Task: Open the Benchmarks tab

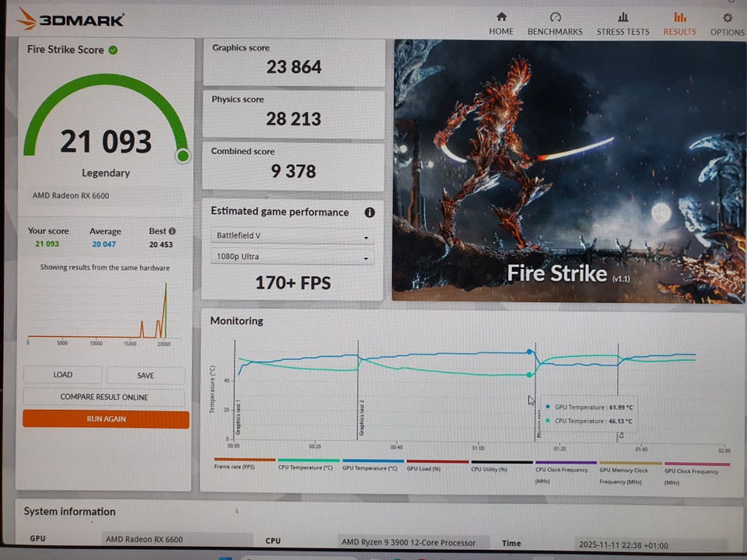Action: pyautogui.click(x=555, y=24)
